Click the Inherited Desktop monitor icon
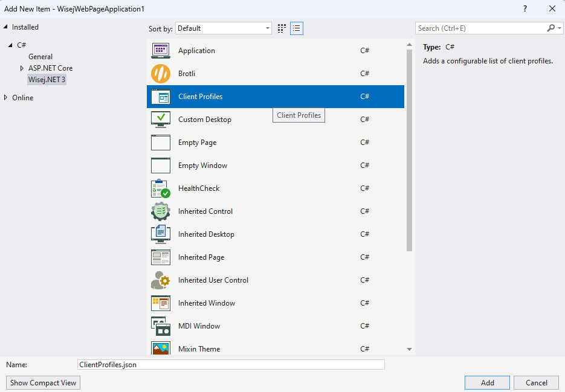The height and width of the screenshot is (392, 565). (161, 234)
